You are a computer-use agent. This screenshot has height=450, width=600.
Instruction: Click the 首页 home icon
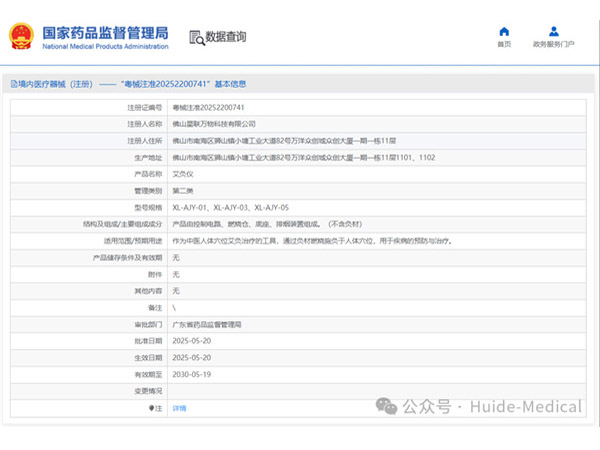(504, 31)
